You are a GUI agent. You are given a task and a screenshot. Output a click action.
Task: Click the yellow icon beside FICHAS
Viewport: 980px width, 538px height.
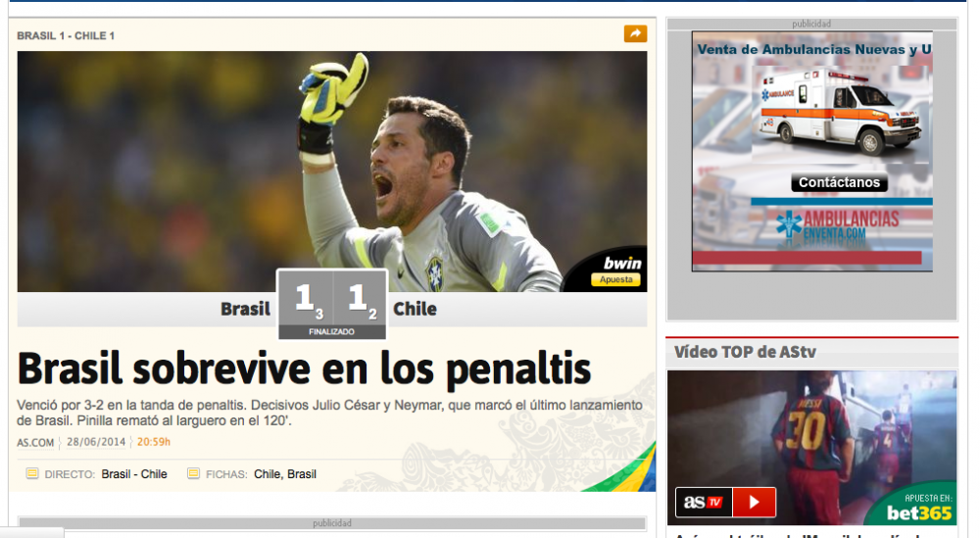click(x=193, y=473)
